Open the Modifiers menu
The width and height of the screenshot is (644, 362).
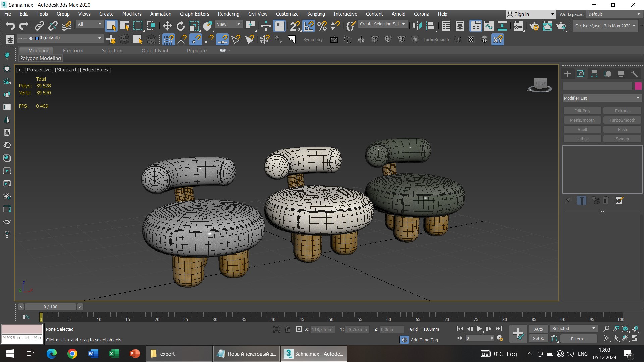(132, 14)
